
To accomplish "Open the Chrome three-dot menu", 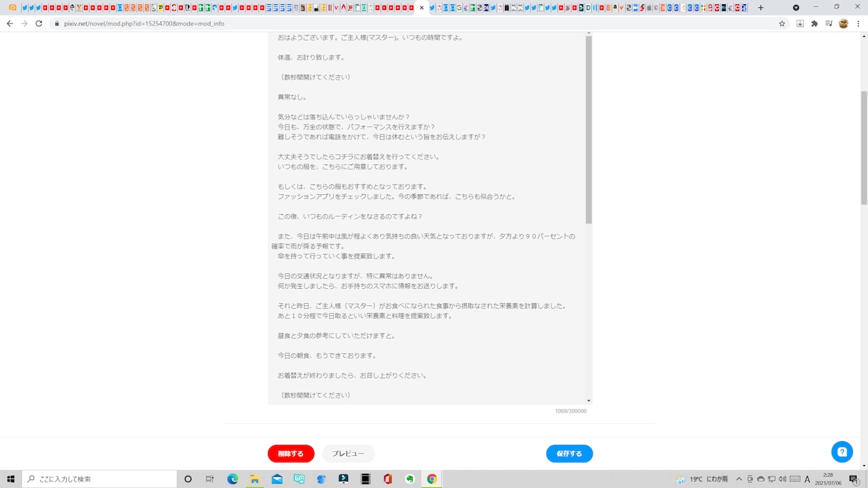I will (858, 23).
